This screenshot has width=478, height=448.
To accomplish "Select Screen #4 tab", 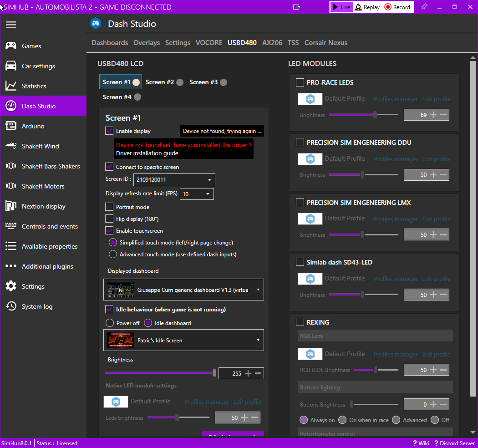I will point(122,97).
